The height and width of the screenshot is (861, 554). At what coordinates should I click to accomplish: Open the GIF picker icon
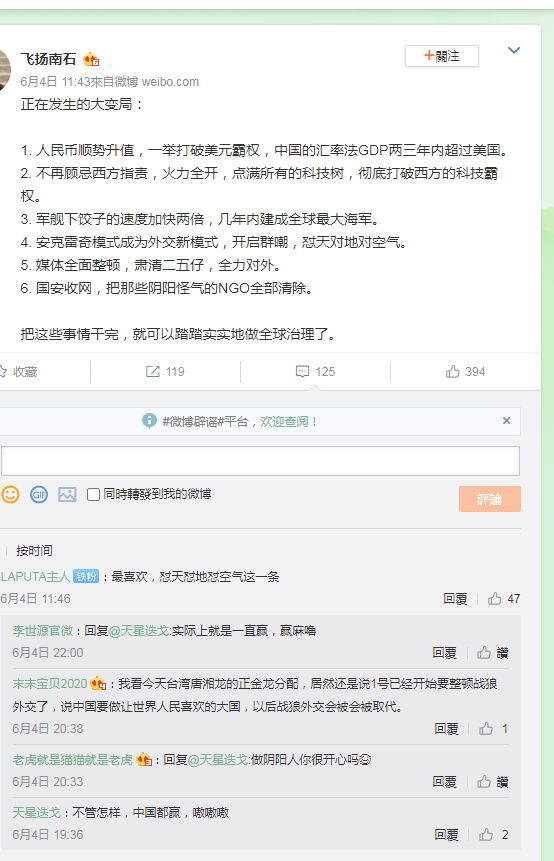point(39,494)
